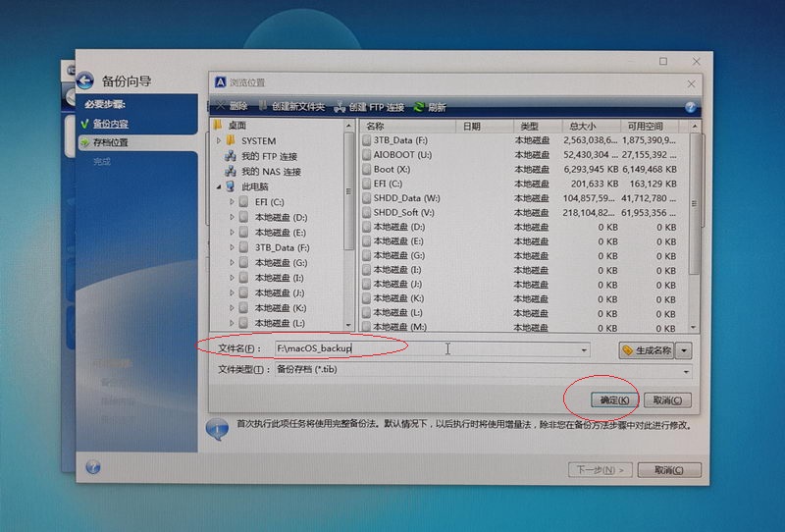Click the Boot (X:) drive icon in the list

pyautogui.click(x=366, y=170)
